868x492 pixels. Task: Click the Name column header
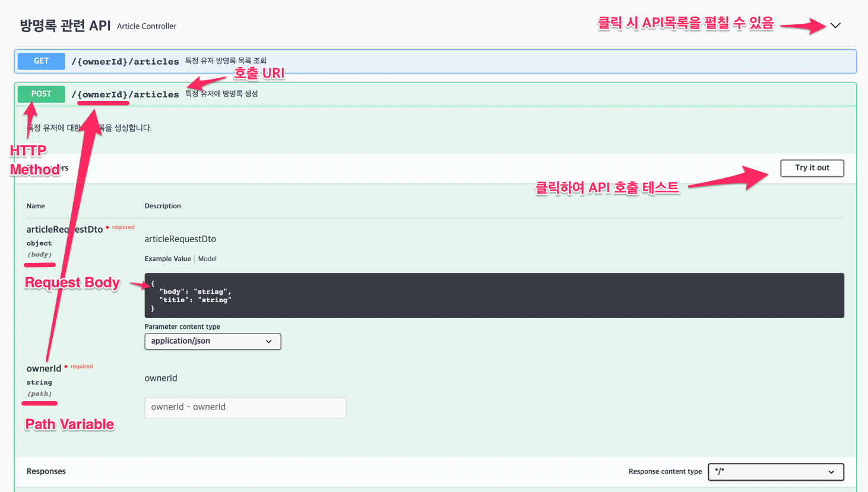click(36, 206)
